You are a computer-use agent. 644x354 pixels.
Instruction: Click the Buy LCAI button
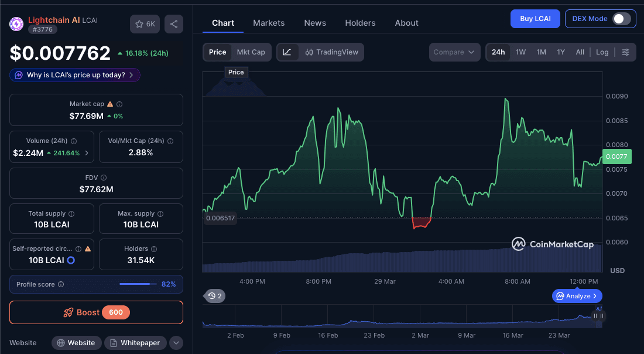pyautogui.click(x=535, y=19)
